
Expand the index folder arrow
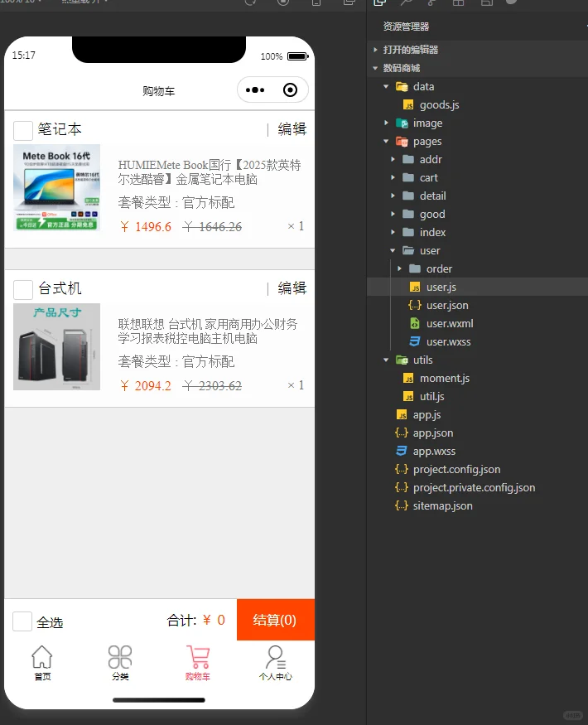pos(393,232)
